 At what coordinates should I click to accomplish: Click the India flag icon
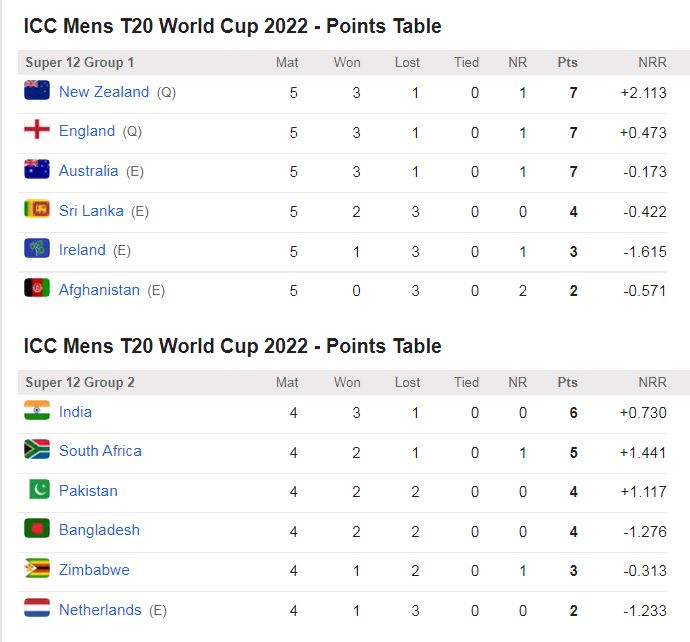tap(37, 411)
